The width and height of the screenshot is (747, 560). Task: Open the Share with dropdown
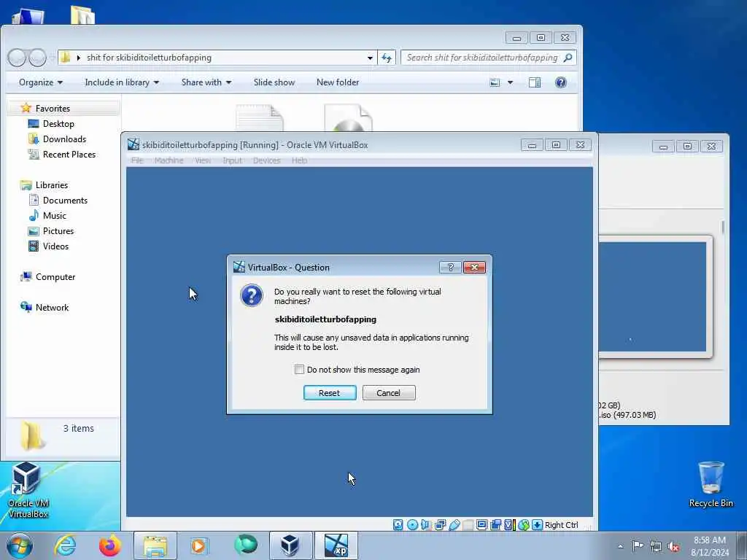tap(206, 82)
